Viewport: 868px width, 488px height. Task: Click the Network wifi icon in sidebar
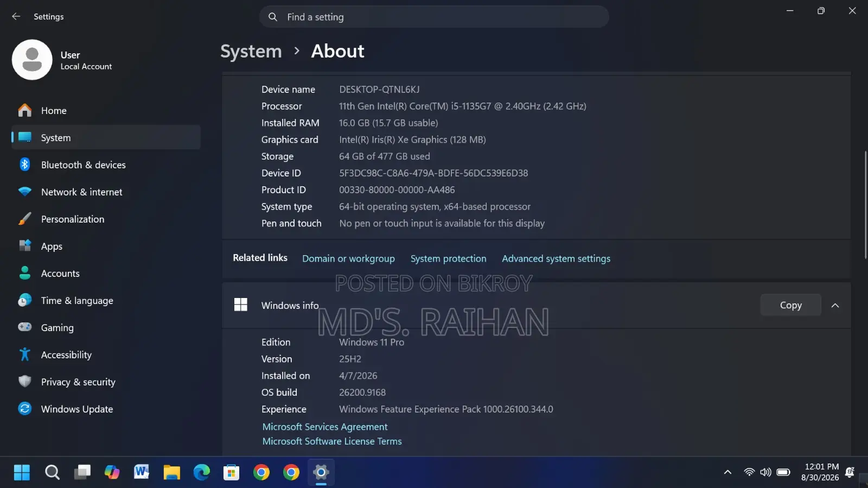[x=25, y=192]
